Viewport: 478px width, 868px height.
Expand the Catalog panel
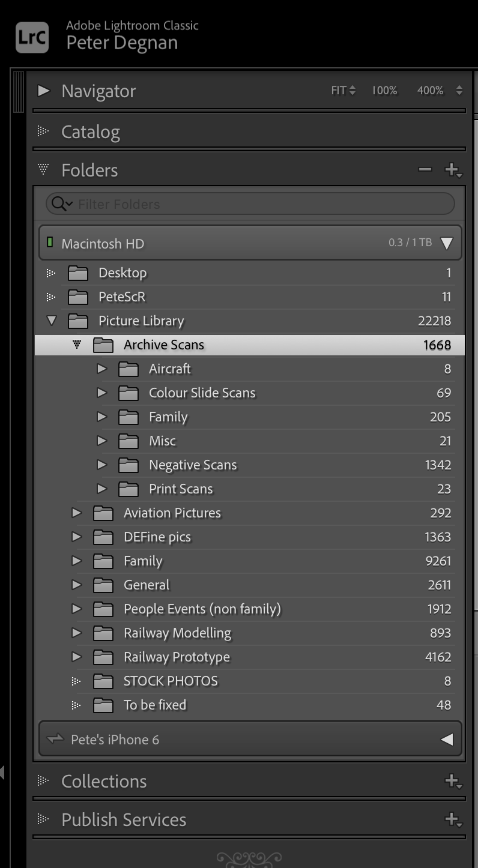pos(43,131)
